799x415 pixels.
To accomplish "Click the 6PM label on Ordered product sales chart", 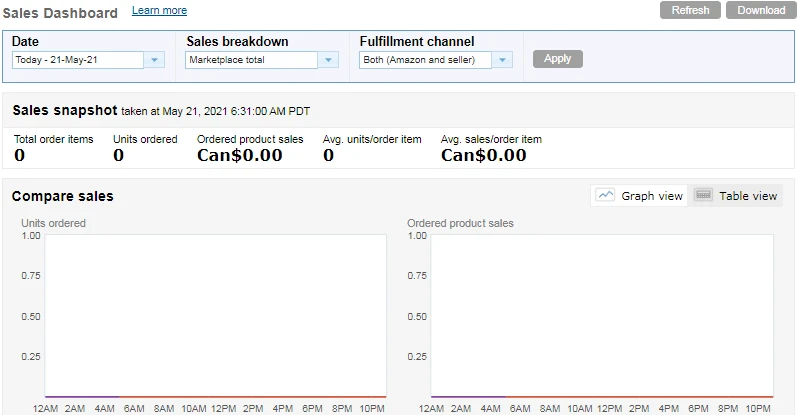I will pyautogui.click(x=698, y=409).
